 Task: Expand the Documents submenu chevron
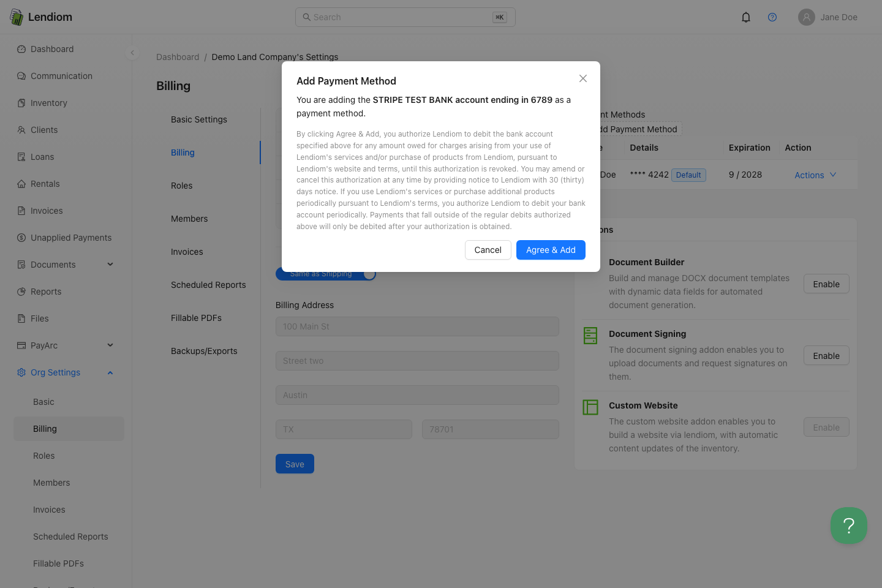[x=110, y=265]
